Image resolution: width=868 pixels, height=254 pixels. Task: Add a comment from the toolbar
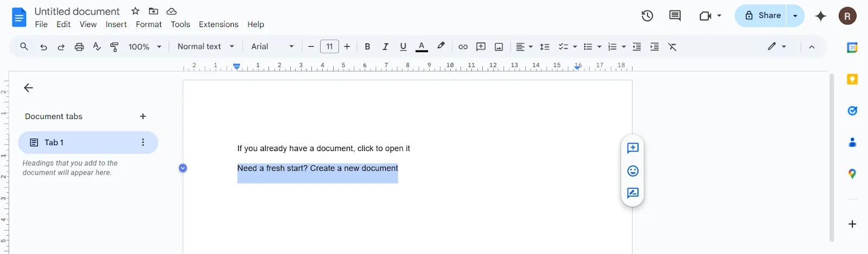481,47
